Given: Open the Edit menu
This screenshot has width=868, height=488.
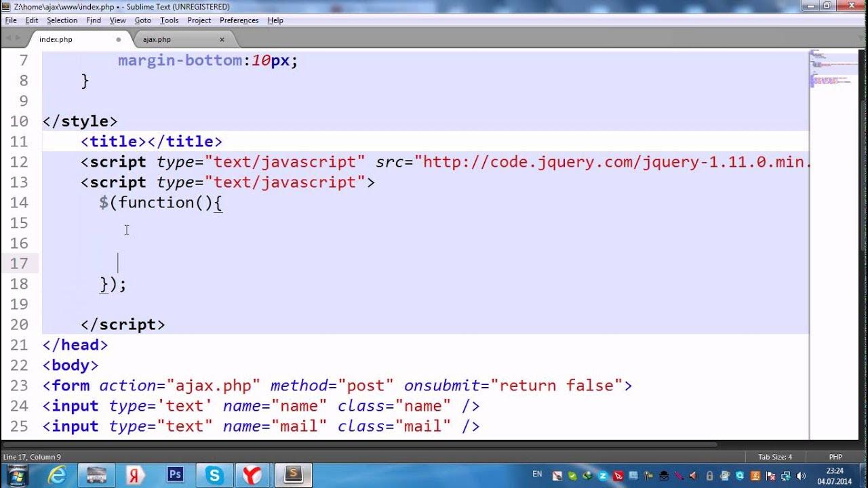Looking at the screenshot, I should (x=32, y=20).
